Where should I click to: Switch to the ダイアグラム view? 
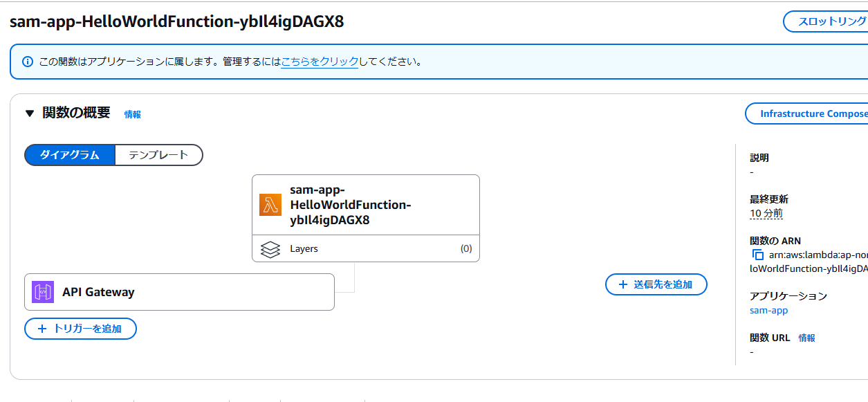69,155
